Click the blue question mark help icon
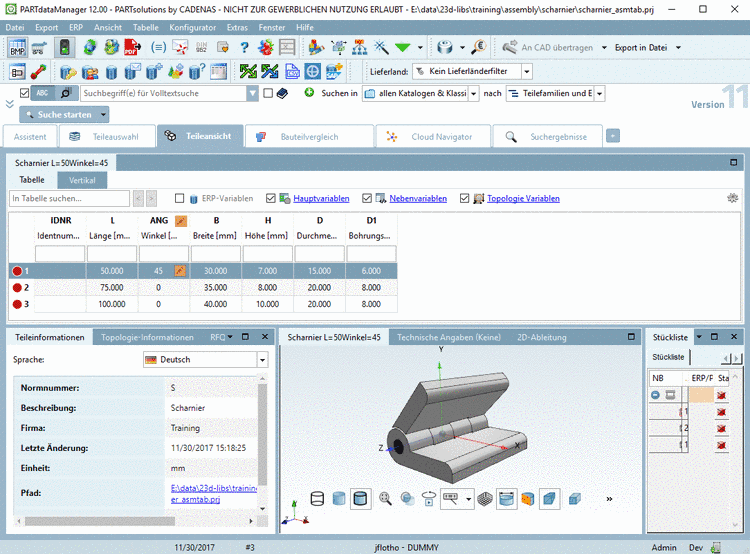750x554 pixels. click(x=244, y=47)
